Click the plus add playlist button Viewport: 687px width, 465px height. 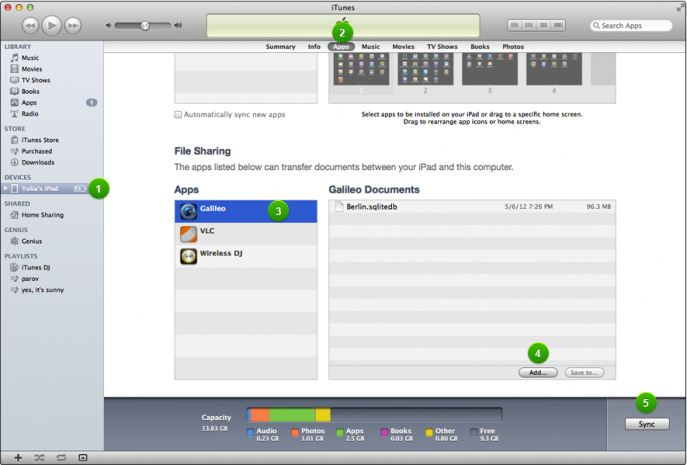tap(18, 458)
